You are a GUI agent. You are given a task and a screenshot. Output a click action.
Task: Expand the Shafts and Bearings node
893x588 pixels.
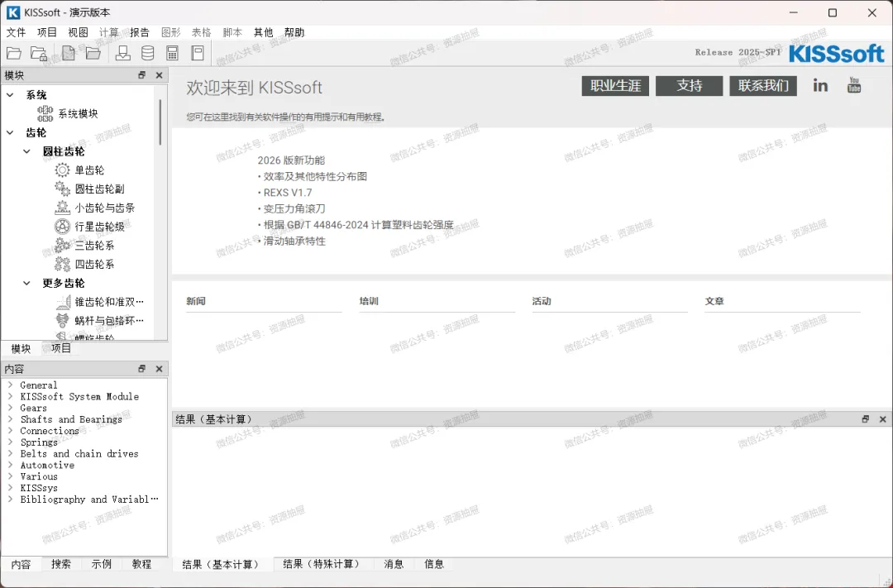10,418
